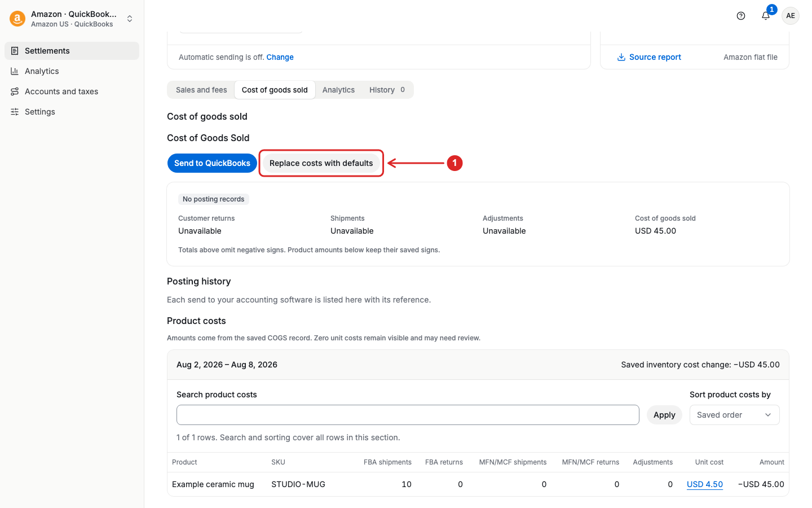Click the Amount column header
Screen dimensions: 812x508
click(x=772, y=462)
